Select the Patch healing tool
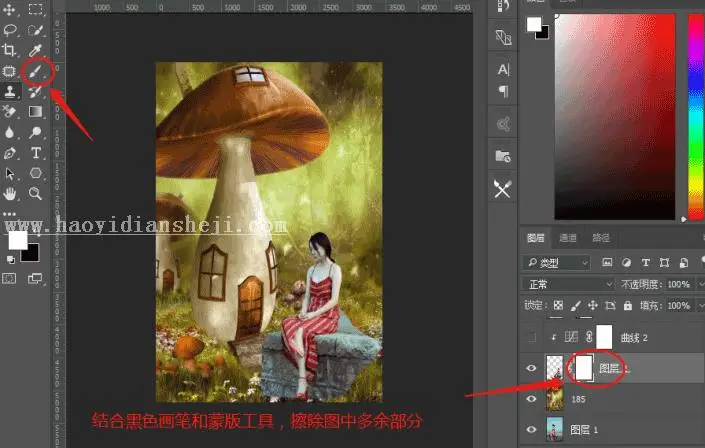This screenshot has width=705, height=448. pyautogui.click(x=9, y=71)
